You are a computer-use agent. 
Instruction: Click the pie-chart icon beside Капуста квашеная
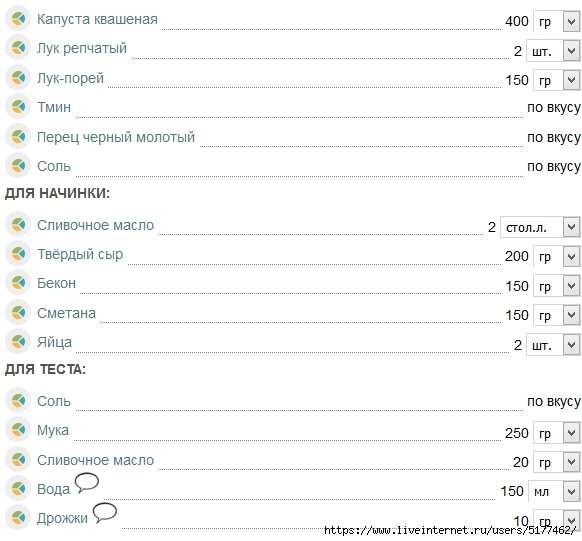18,18
